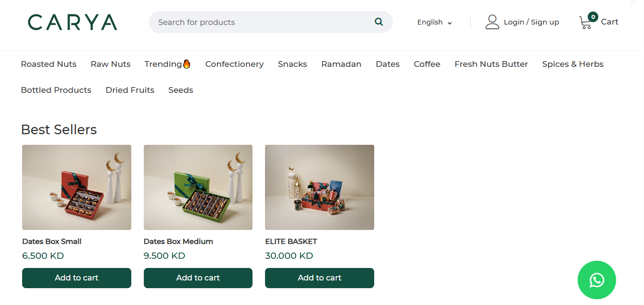Go to CARYA logo homepage

tap(73, 22)
